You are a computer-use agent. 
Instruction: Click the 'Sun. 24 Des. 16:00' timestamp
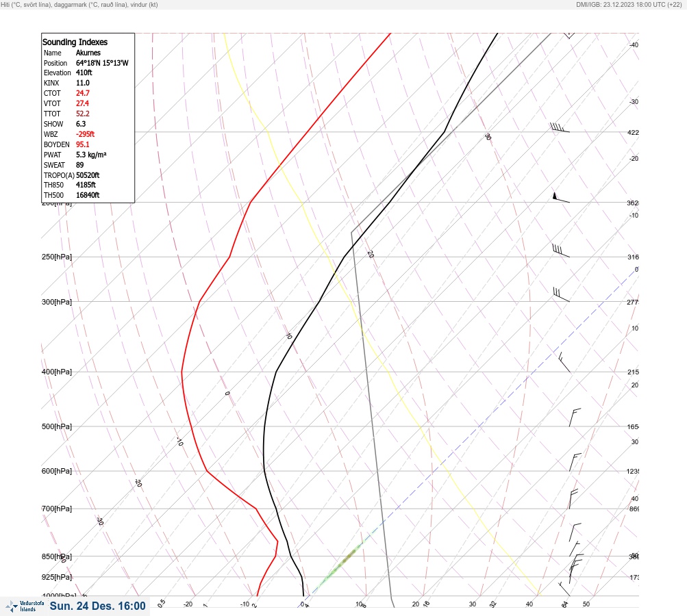pos(97,606)
